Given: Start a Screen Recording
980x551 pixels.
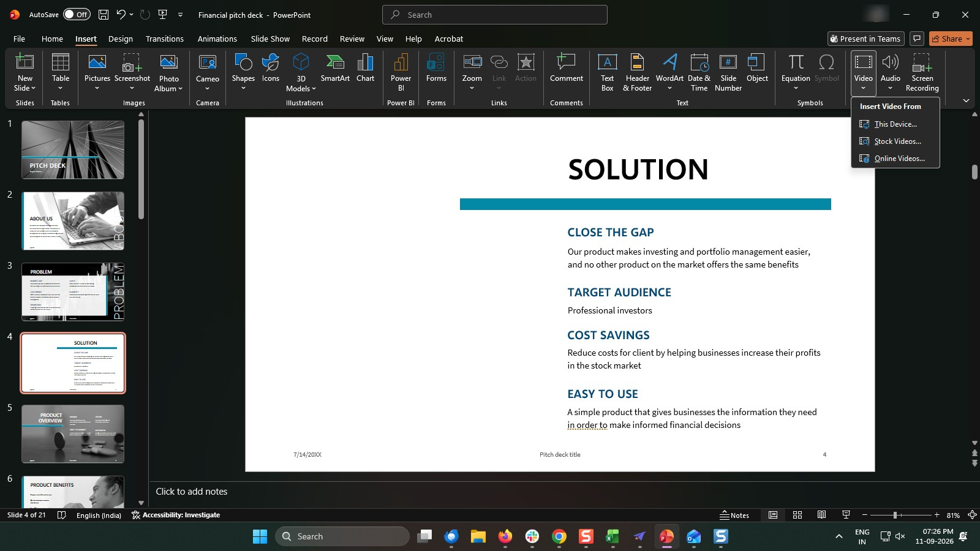Looking at the screenshot, I should [922, 72].
